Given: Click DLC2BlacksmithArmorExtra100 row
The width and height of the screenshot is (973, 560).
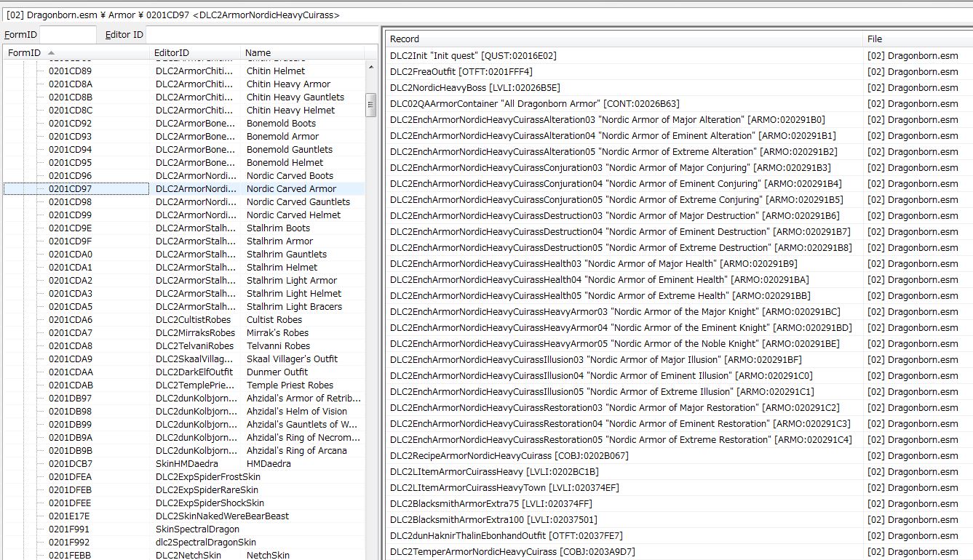Looking at the screenshot, I should point(679,520).
